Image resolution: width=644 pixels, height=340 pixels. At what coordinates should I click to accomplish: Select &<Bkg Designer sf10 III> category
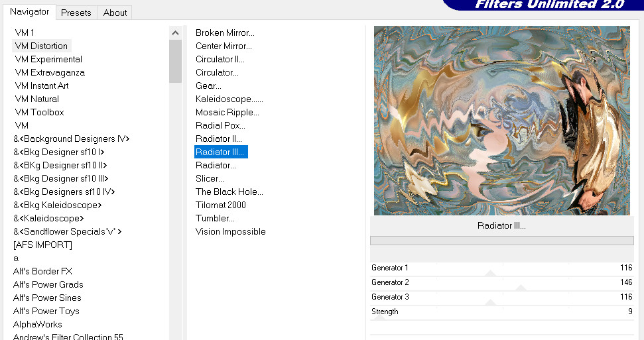click(x=61, y=179)
